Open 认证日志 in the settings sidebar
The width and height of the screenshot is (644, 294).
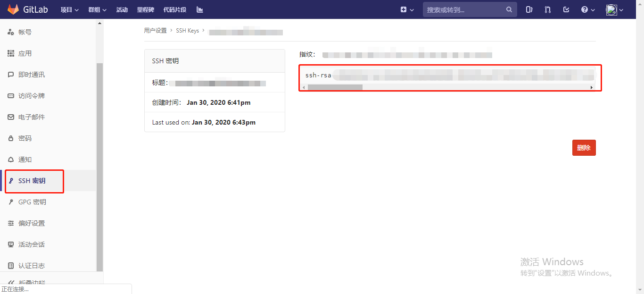tap(48, 266)
